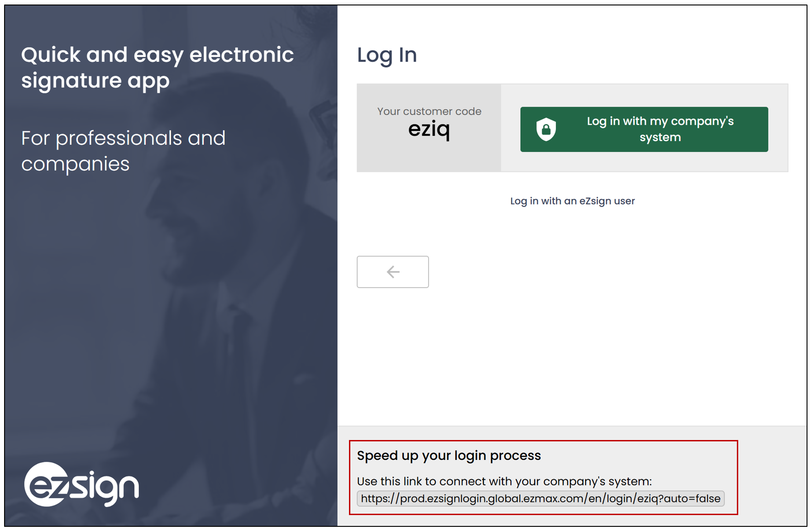The image size is (812, 530).
Task: Click the grey customer code panel
Action: 429,128
